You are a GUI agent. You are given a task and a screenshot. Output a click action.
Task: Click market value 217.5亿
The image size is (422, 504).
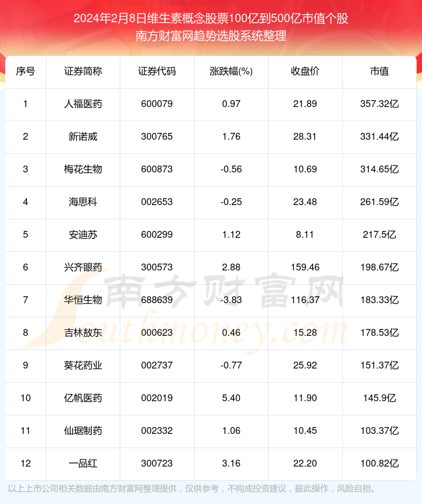[x=380, y=235]
